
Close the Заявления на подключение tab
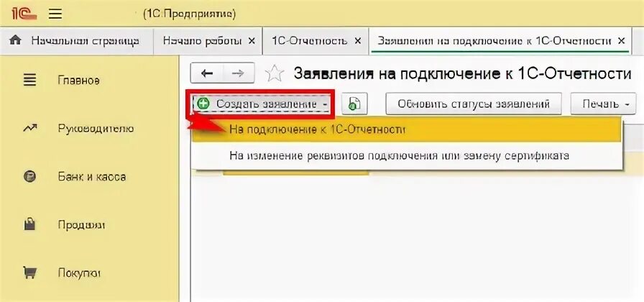click(621, 41)
